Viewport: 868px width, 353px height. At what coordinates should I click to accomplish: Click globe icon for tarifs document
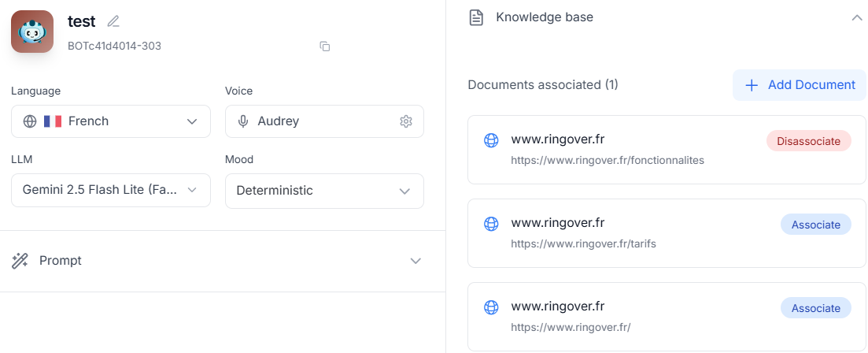(491, 224)
